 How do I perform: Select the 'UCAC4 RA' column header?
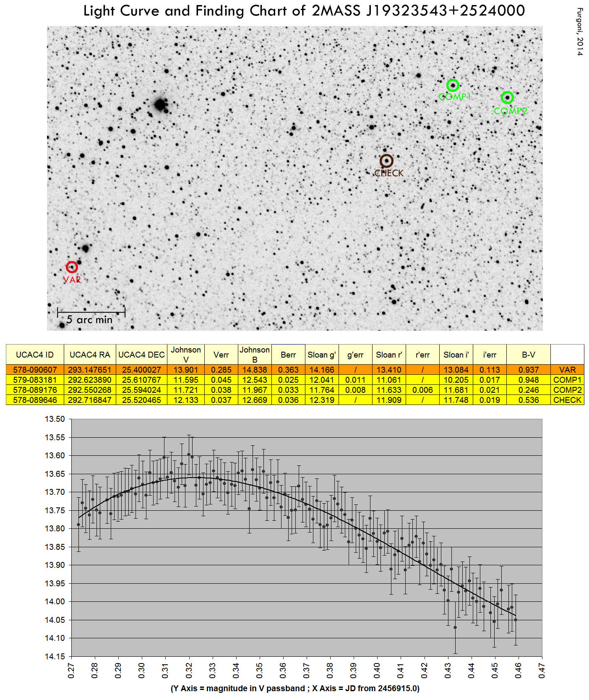(90, 355)
